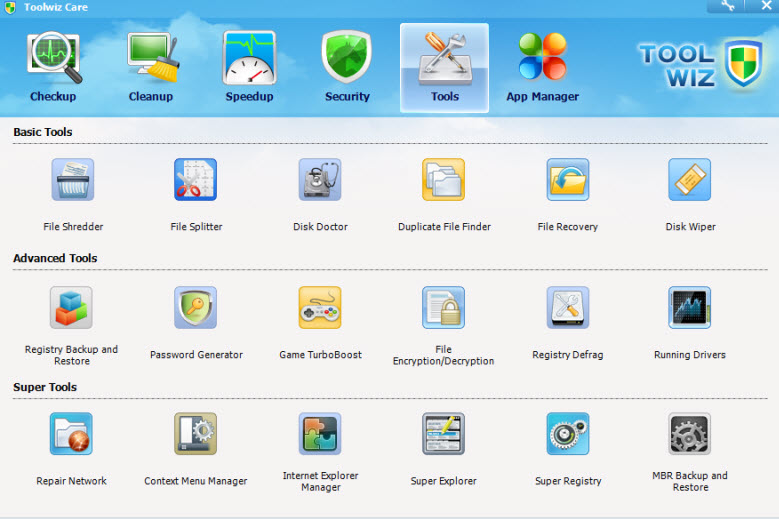Image resolution: width=779 pixels, height=519 pixels.
Task: Click the Context Menu Manager label
Action: (x=196, y=481)
